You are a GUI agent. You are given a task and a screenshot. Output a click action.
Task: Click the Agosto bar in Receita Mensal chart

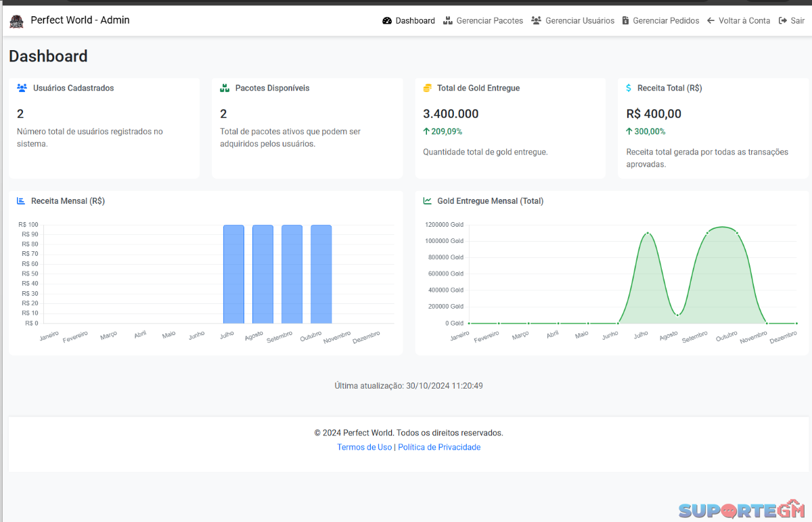(263, 274)
